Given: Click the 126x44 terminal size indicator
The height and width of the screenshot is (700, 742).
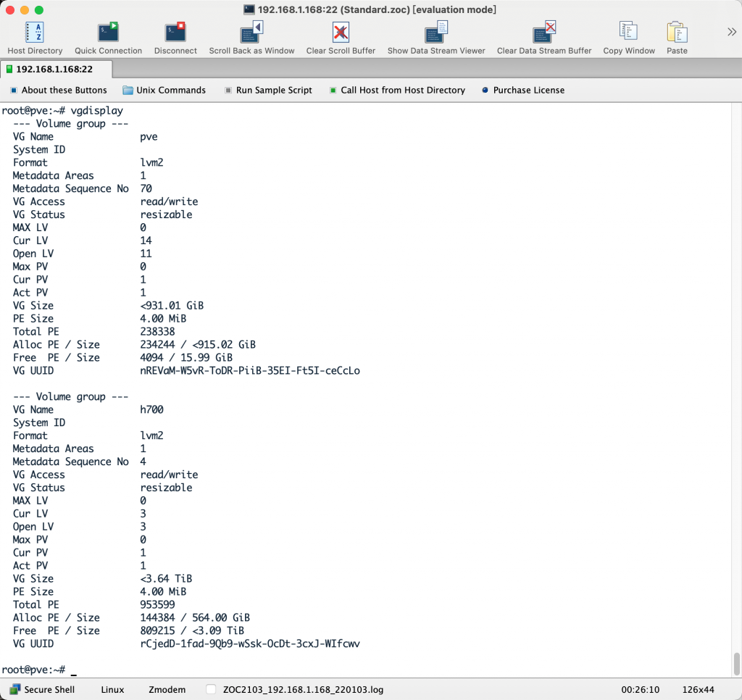Looking at the screenshot, I should [x=698, y=690].
